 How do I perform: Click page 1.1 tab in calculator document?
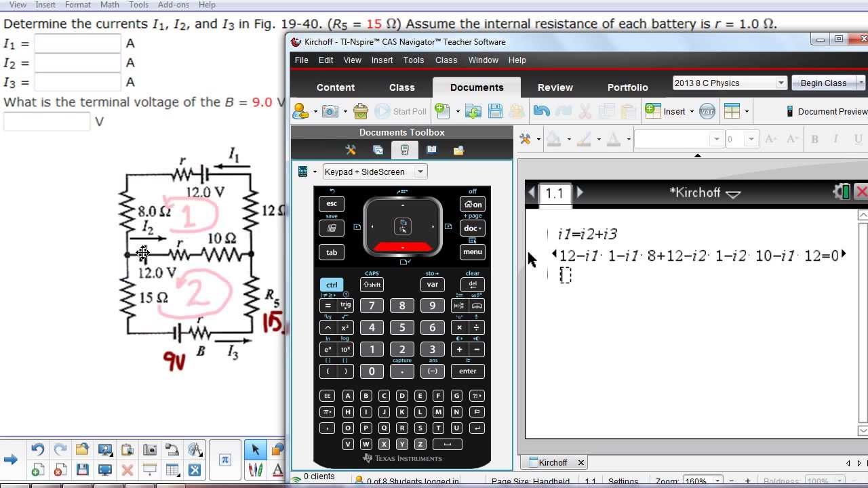point(555,193)
